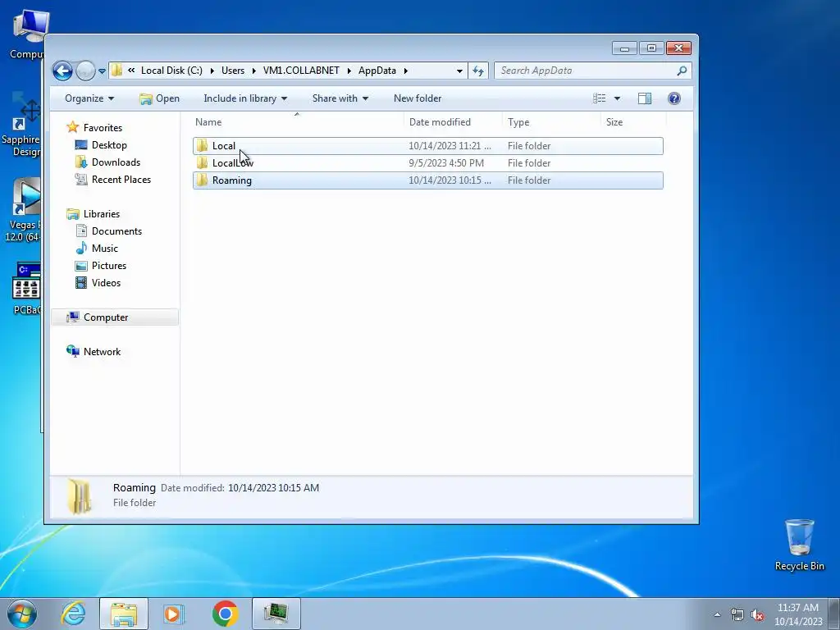Viewport: 840px width, 630px height.
Task: Expand arrow after VM1.COLLABNET in path
Action: 349,71
